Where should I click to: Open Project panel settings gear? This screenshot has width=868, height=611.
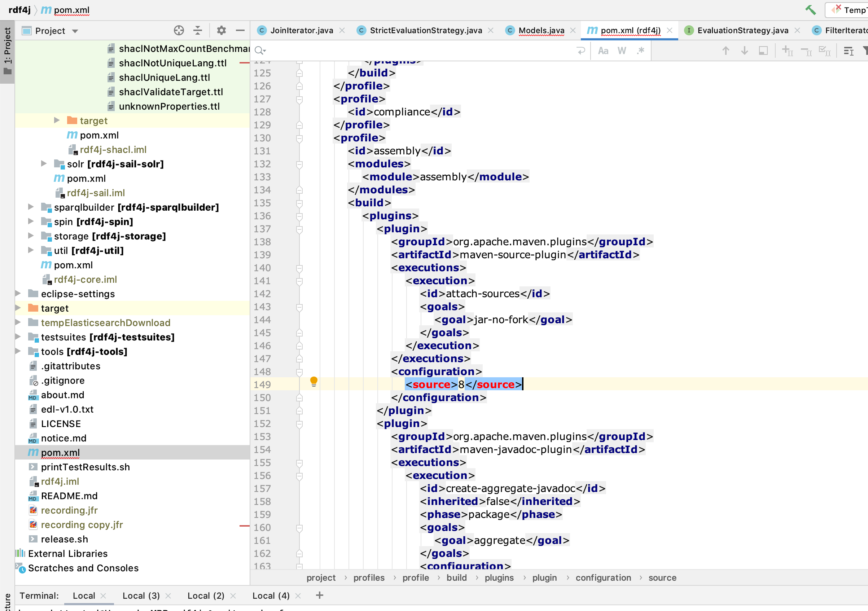point(222,31)
